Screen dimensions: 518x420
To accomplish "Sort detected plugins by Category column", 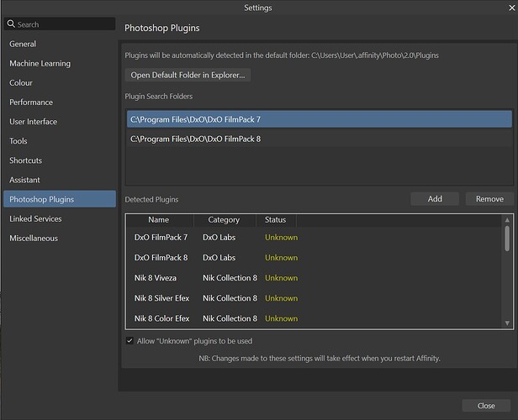I will (224, 220).
